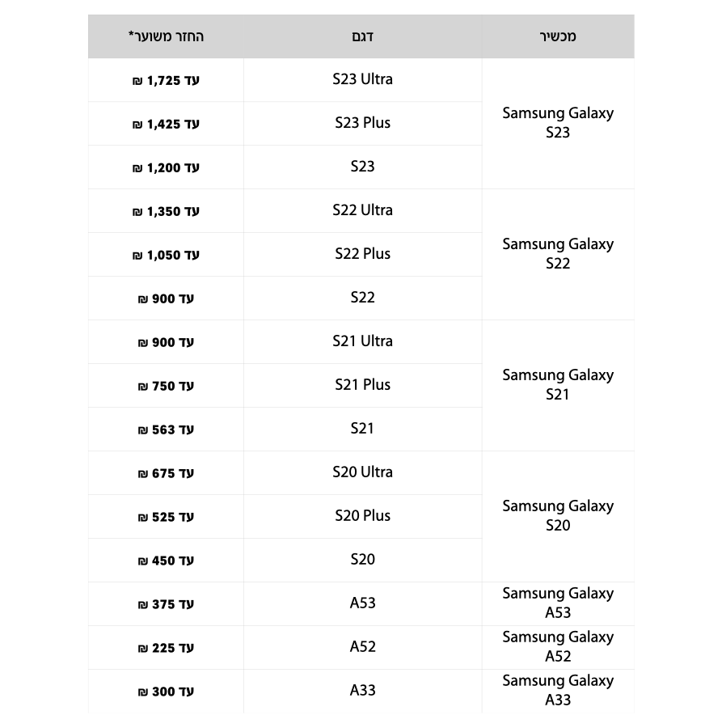The height and width of the screenshot is (728, 722).
Task: Click the Samsung Galaxy A33 device cell
Action: click(x=558, y=691)
